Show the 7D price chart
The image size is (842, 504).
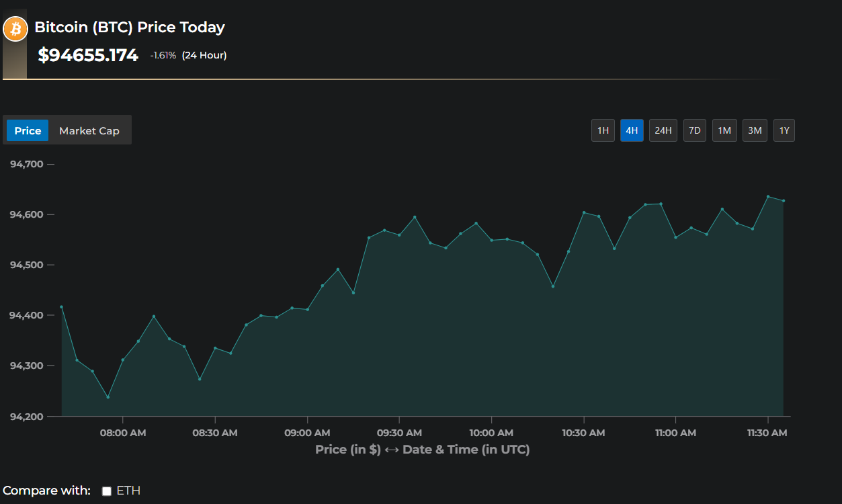click(x=695, y=130)
